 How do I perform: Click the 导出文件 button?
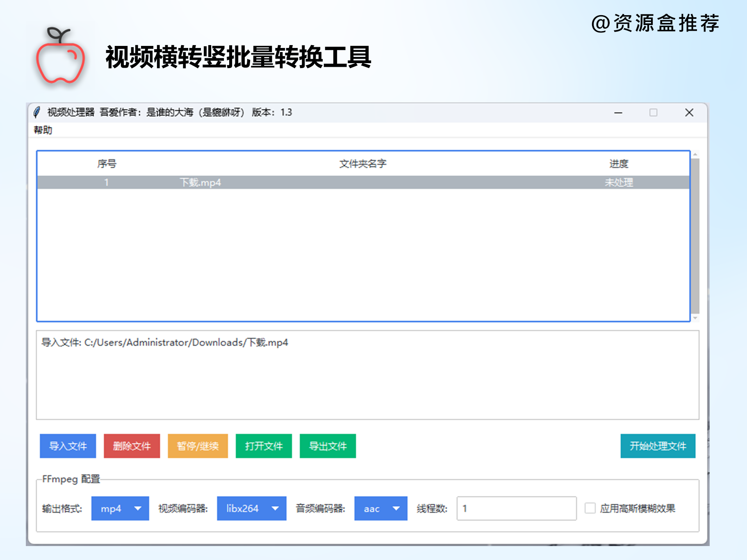tap(328, 446)
